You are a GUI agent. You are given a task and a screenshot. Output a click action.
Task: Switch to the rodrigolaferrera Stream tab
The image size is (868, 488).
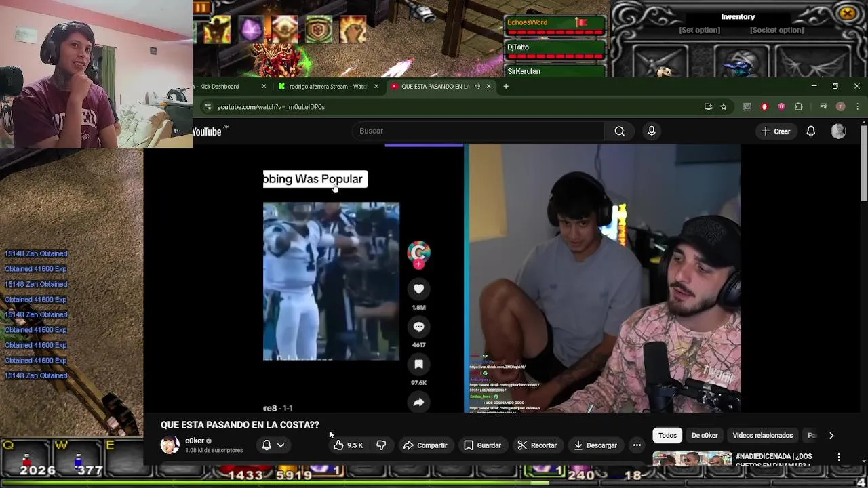329,87
